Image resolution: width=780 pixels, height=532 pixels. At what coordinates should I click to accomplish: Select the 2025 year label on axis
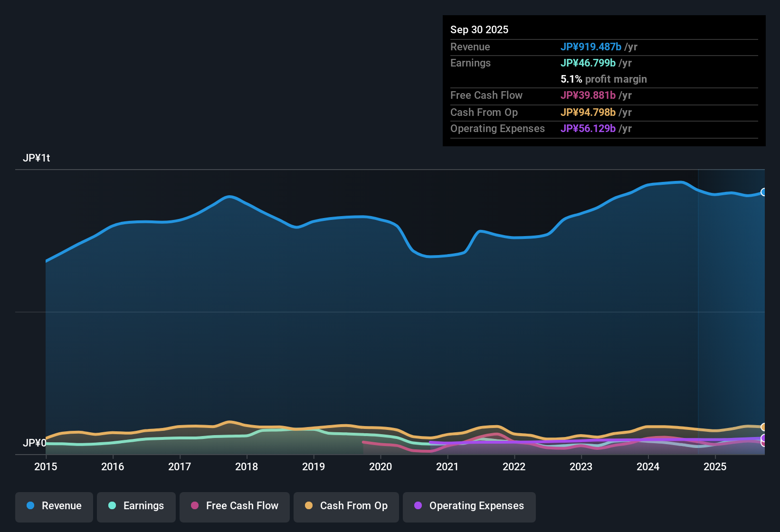coord(715,467)
